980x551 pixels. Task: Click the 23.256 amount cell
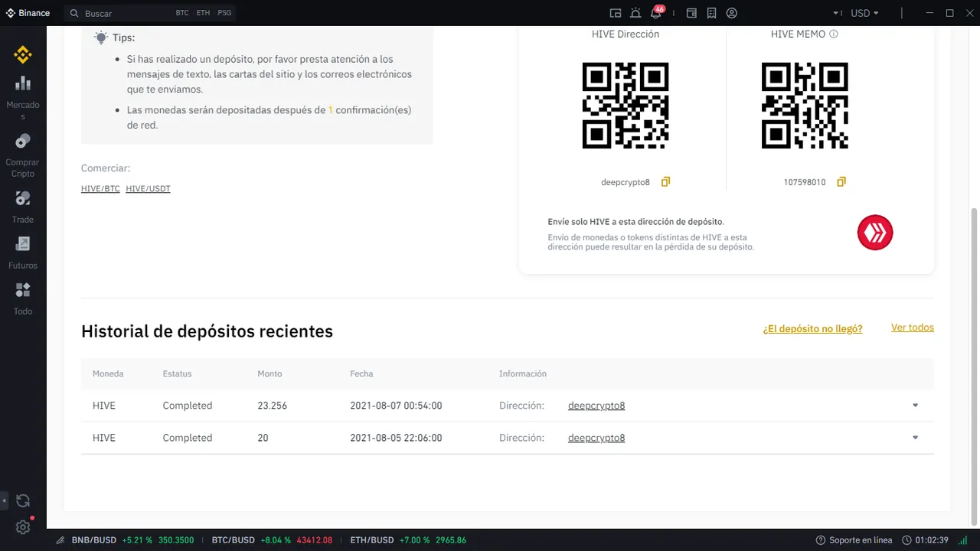[273, 406]
